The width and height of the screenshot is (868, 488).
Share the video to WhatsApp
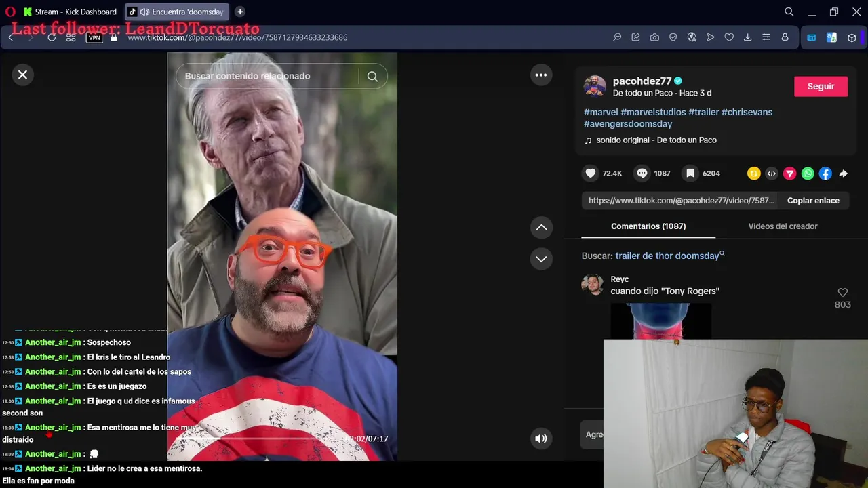point(808,174)
